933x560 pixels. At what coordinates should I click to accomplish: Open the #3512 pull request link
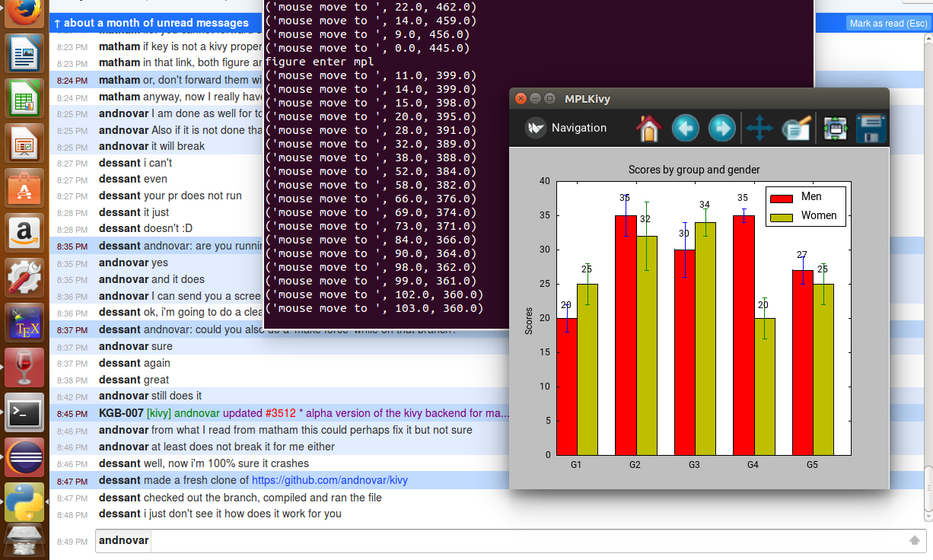coord(280,413)
